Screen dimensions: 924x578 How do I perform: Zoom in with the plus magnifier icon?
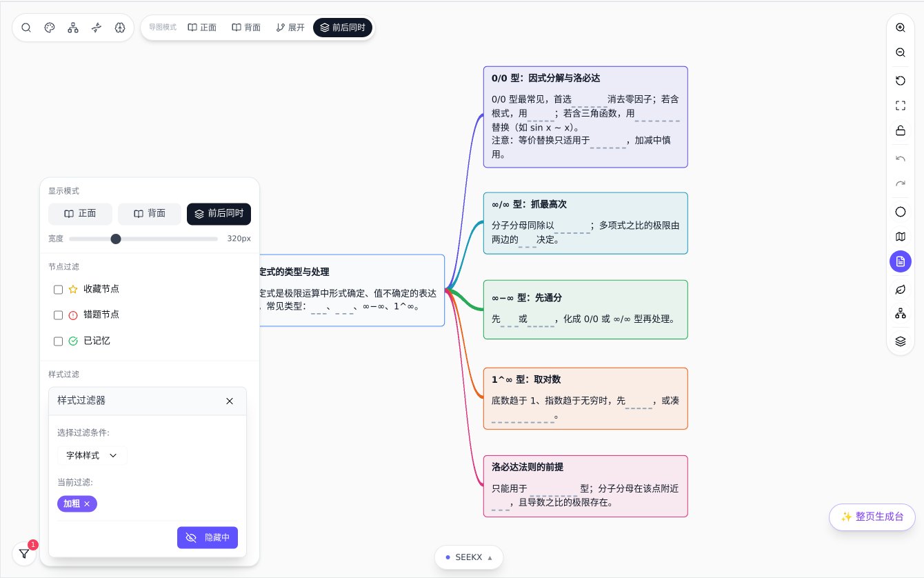click(x=901, y=28)
